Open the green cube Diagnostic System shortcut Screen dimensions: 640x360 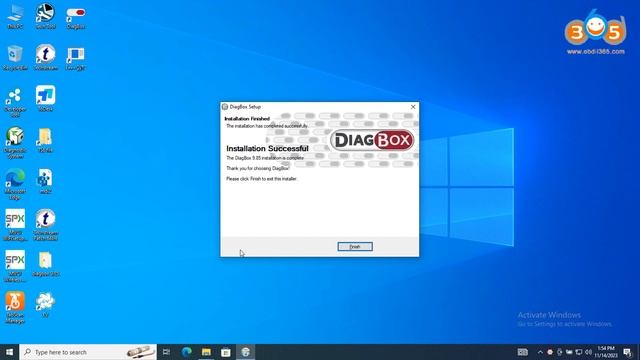tap(15, 142)
